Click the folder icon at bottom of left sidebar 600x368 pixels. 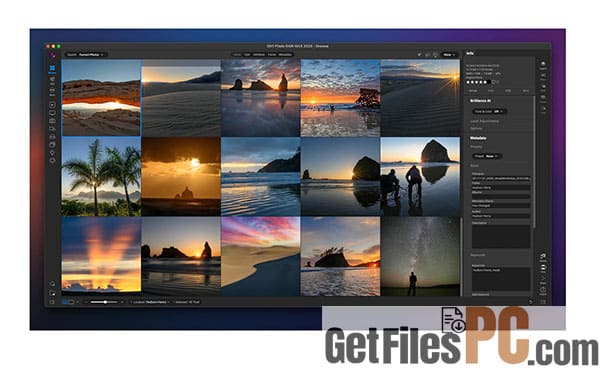pyautogui.click(x=52, y=294)
